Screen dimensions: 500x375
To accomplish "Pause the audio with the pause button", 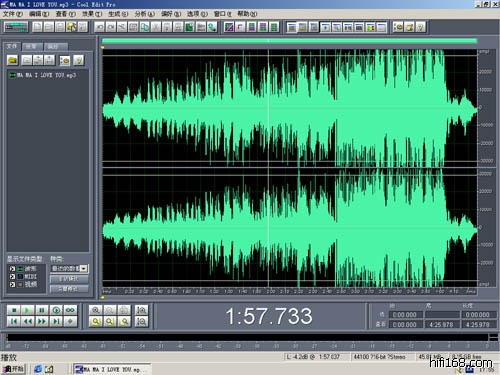I will 42,310.
